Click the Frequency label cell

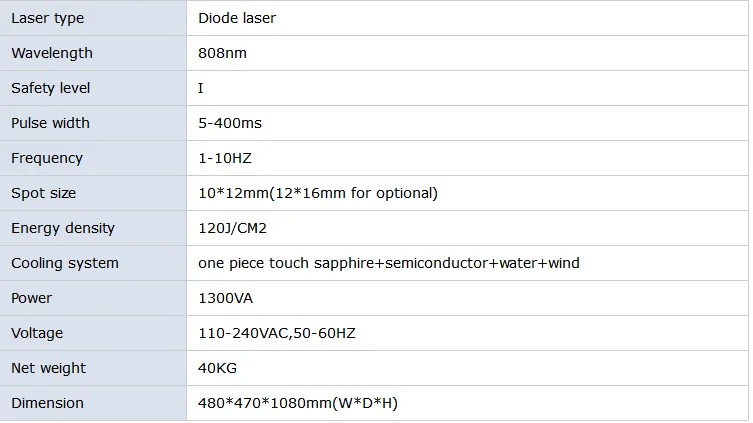pos(93,158)
